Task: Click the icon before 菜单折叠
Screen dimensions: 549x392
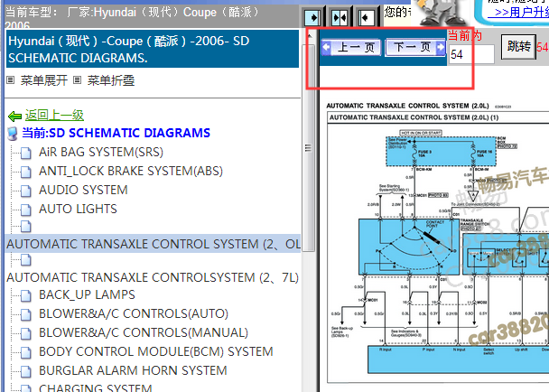Action: click(77, 80)
